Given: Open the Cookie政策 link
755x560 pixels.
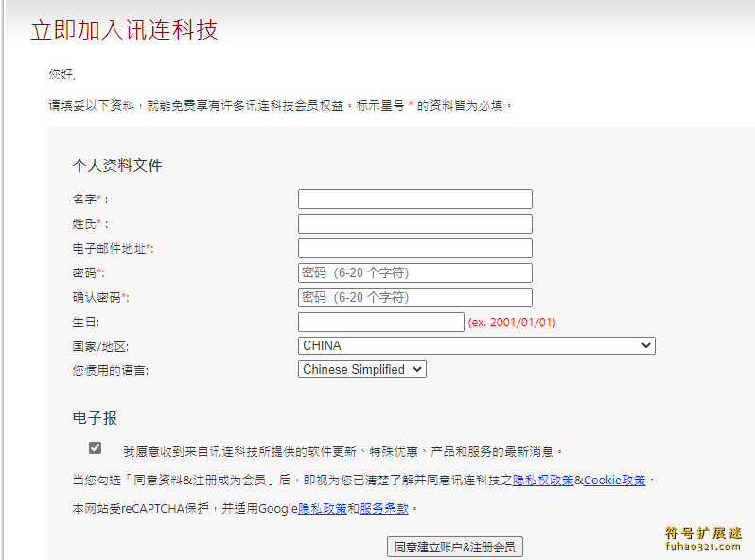Looking at the screenshot, I should pyautogui.click(x=614, y=481).
